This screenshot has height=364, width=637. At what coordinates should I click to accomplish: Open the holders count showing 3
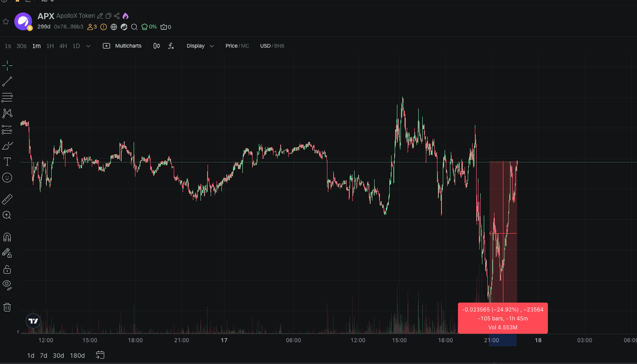[92, 27]
